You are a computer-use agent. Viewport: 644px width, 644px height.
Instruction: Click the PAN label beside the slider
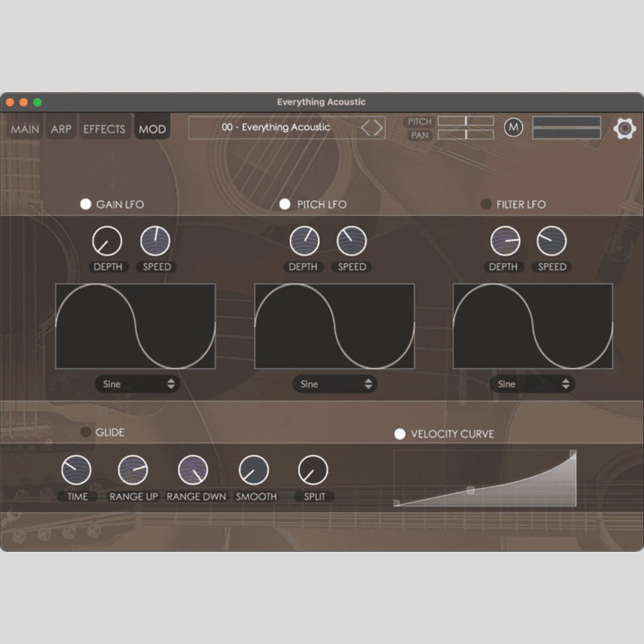[x=420, y=135]
